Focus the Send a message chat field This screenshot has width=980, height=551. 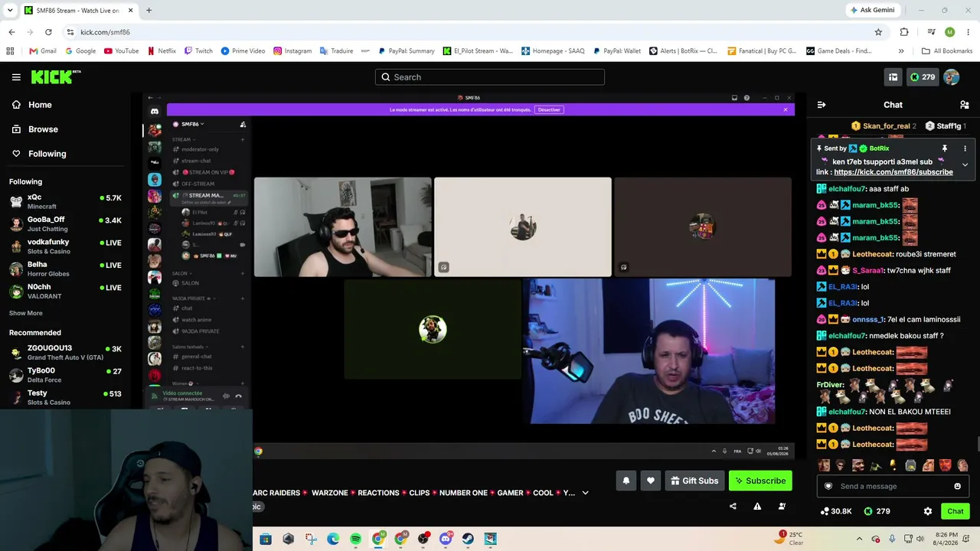click(x=893, y=486)
